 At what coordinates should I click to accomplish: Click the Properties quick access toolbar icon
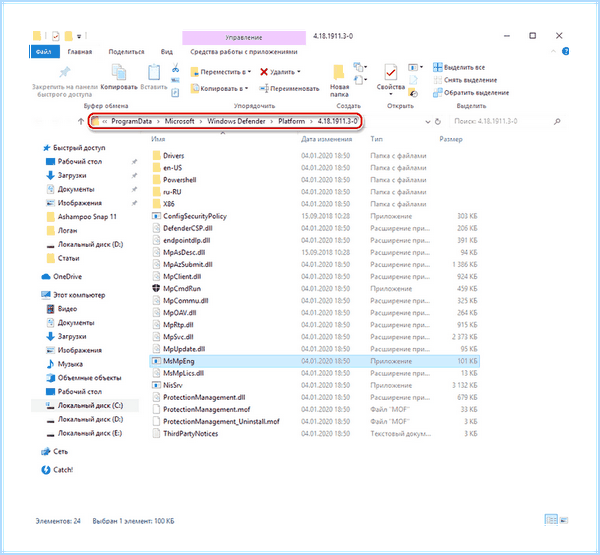56,36
